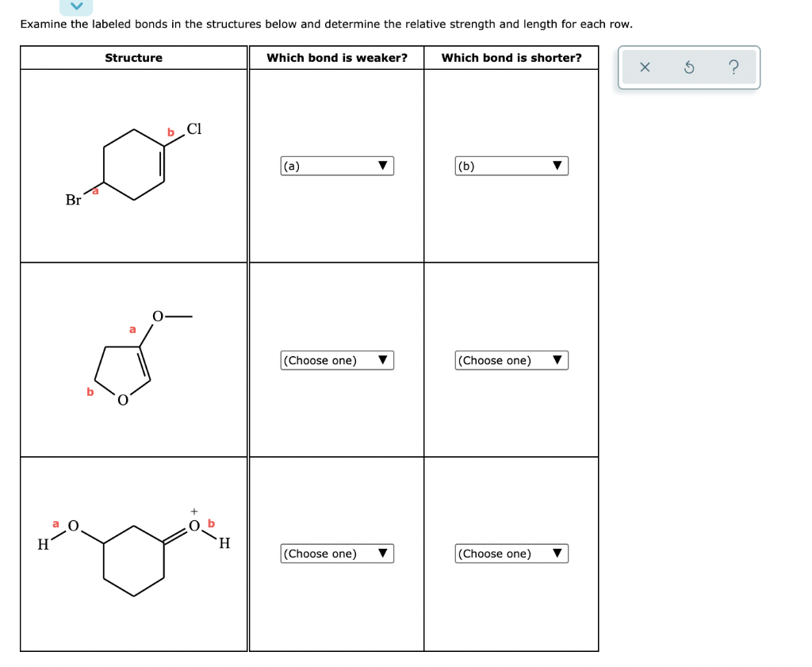Viewport: 812px width, 667px height.
Task: Open the second row shorter bond Choose one dropdown
Action: pos(511,360)
